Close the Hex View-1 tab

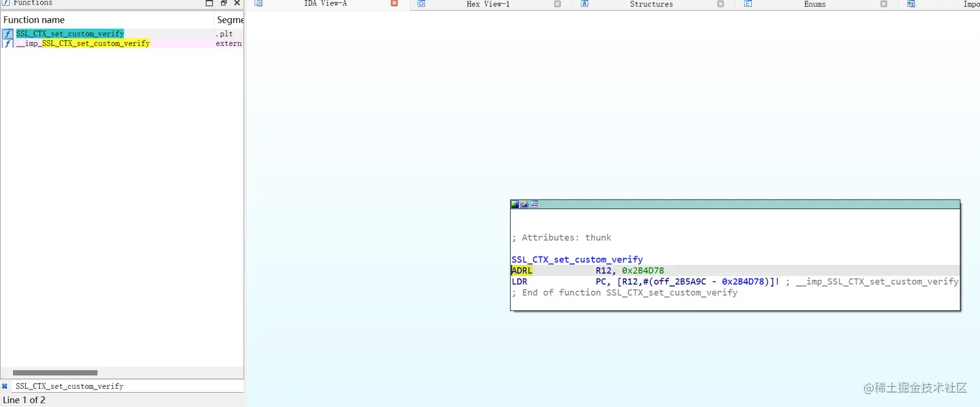(x=557, y=4)
